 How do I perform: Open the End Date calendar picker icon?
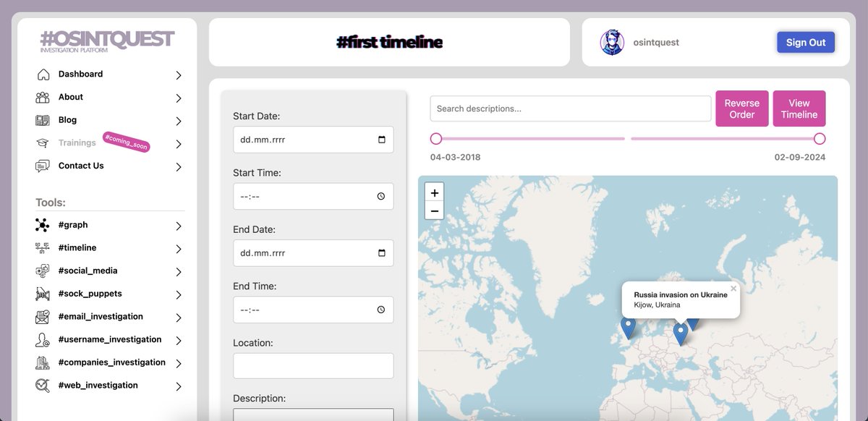(382, 253)
